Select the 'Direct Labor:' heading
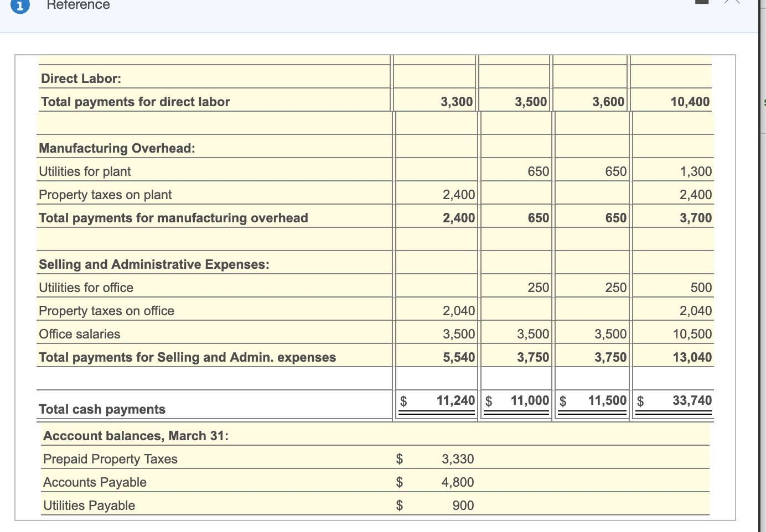 coord(81,79)
